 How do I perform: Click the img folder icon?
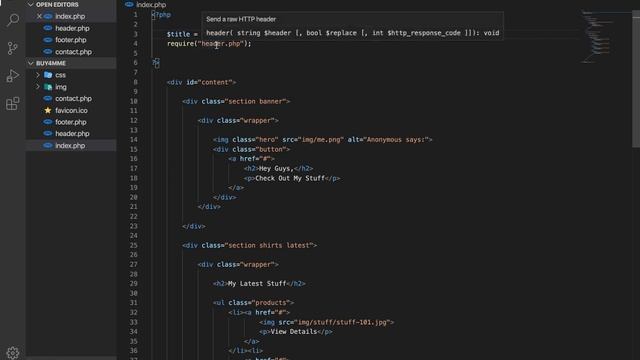coord(48,87)
